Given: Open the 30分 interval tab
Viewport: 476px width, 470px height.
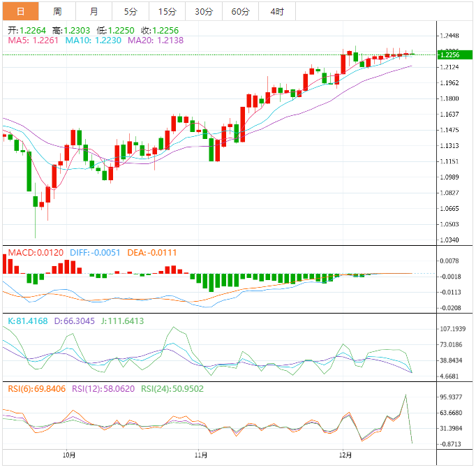Looking at the screenshot, I should (204, 12).
